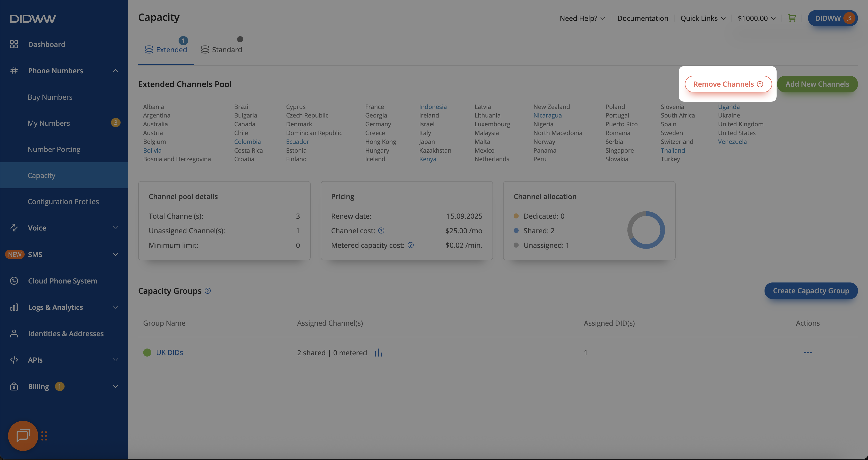Click the Dedicated legend color dot
This screenshot has width=868, height=460.
coord(516,216)
